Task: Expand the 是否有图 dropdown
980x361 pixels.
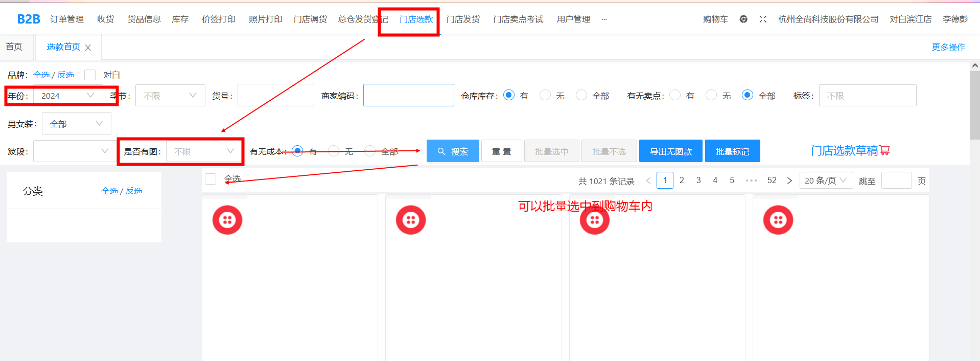Action: coord(203,151)
